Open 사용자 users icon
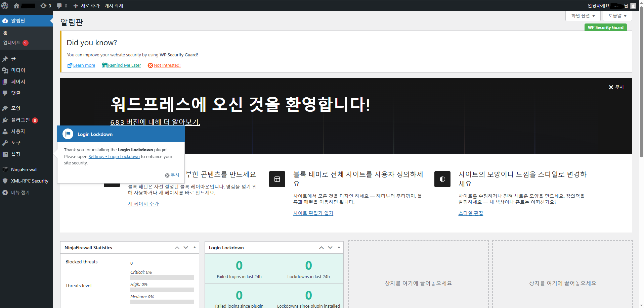 click(x=5, y=132)
